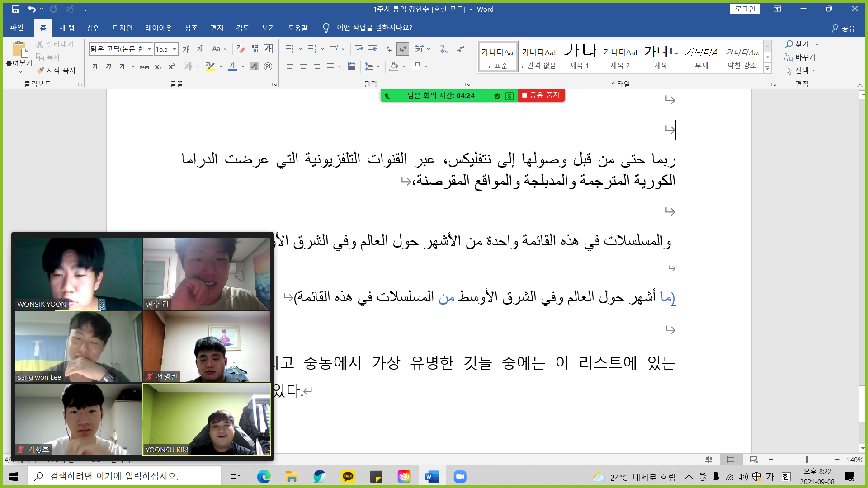Click the 로그인 button
Image resolution: width=868 pixels, height=488 pixels.
[745, 9]
